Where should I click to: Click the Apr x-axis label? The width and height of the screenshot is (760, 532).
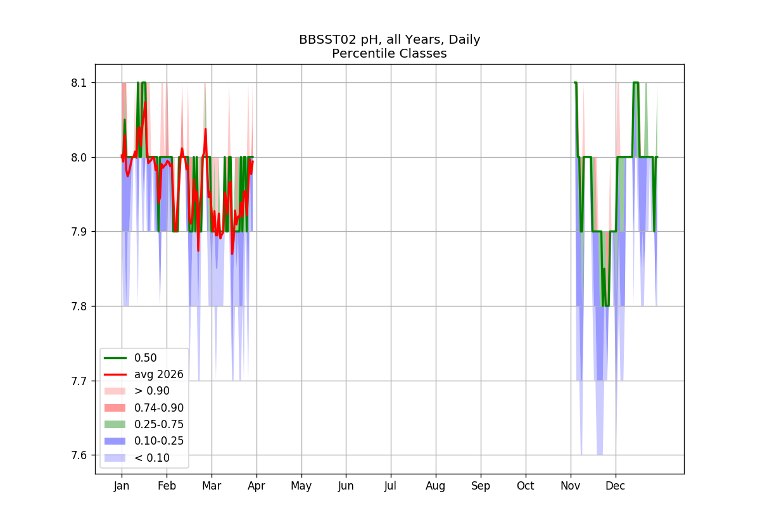(x=256, y=486)
